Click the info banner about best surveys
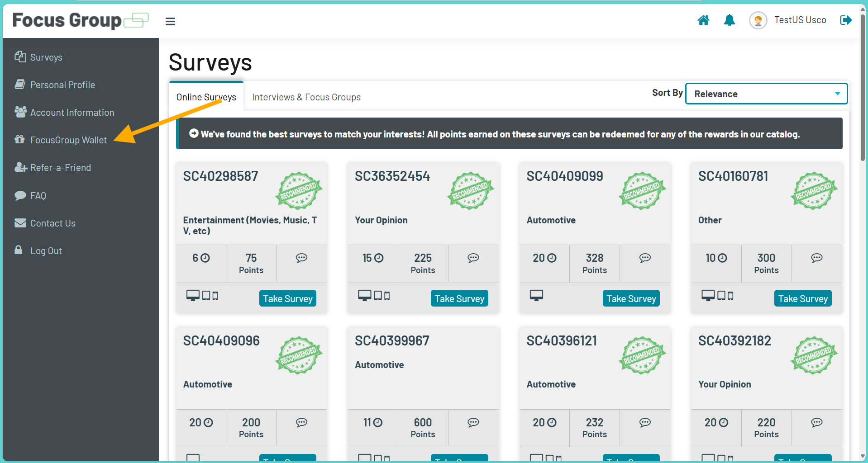This screenshot has width=868, height=463. (509, 133)
